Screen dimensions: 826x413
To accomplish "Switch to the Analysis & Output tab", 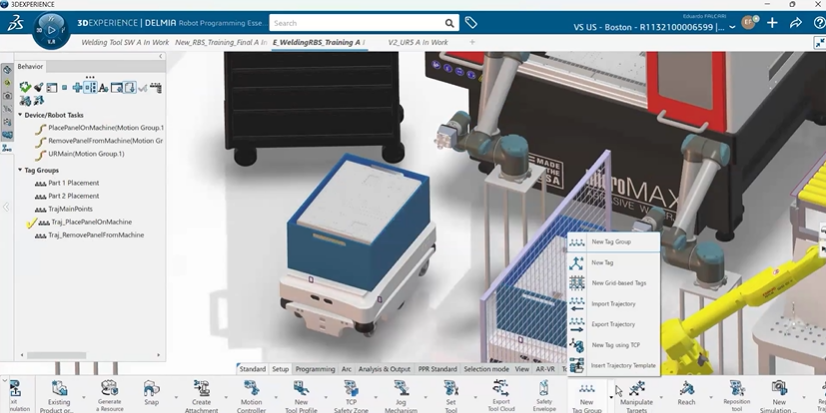I will [384, 369].
